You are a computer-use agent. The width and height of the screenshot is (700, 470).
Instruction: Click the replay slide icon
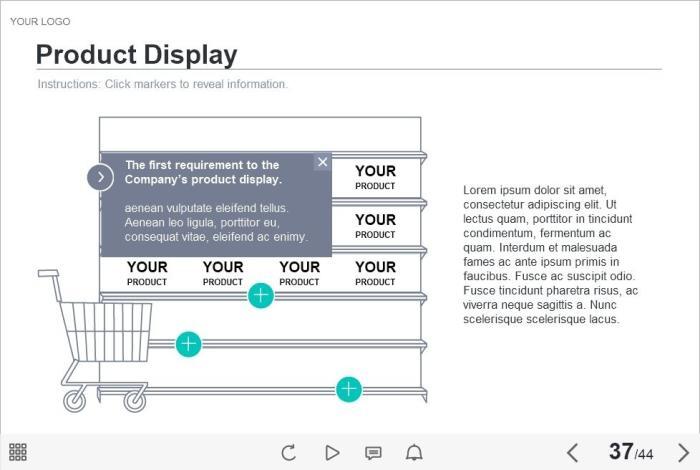289,453
